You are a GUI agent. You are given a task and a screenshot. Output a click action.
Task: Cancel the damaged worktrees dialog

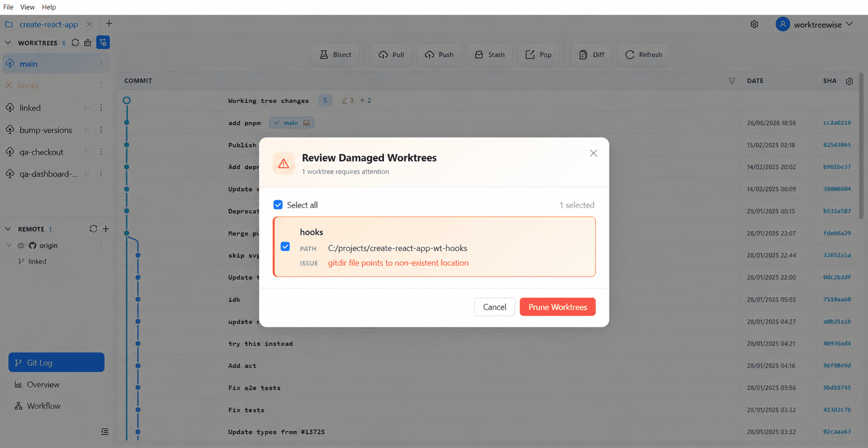coord(495,307)
